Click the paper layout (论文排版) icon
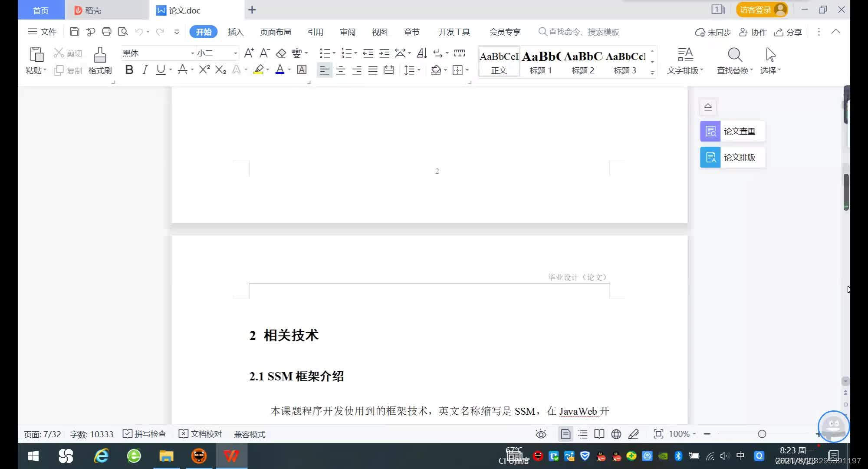868x469 pixels. [710, 157]
